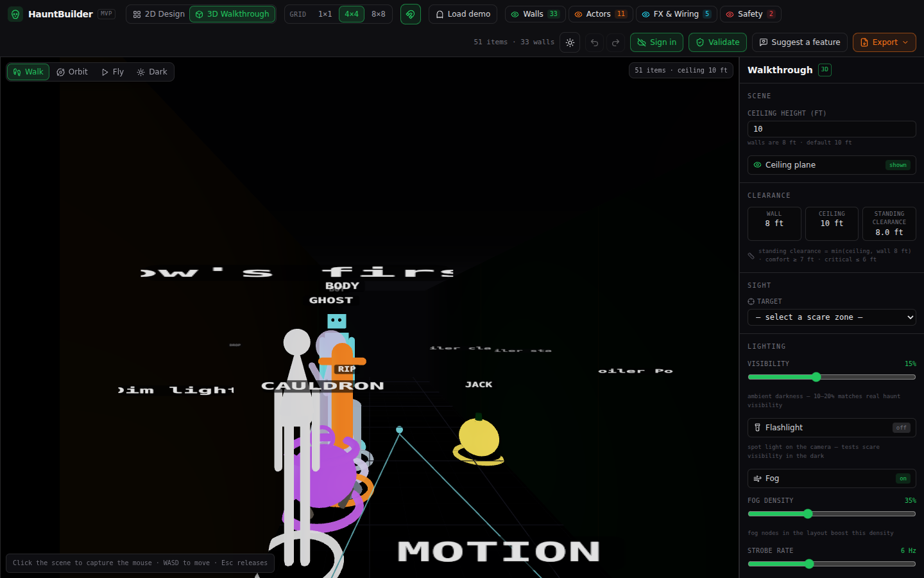Switch to 2D Design tab
This screenshot has width=924, height=578.
click(x=158, y=14)
